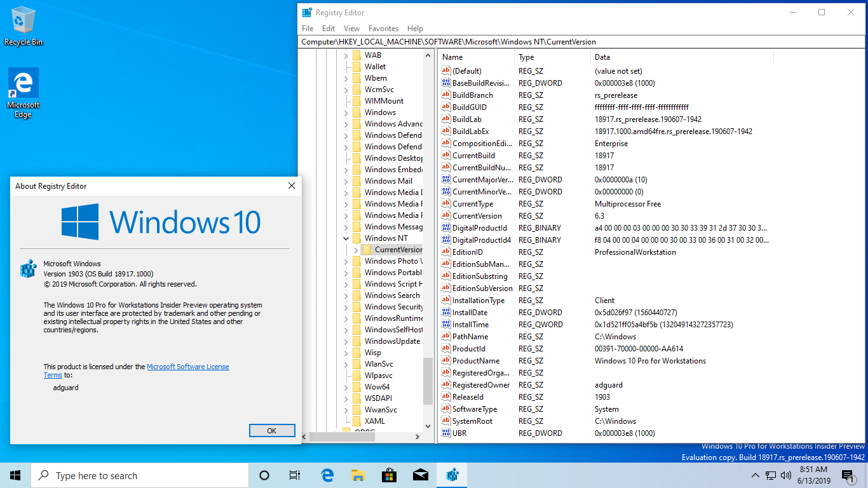Click the network tray icon
Screen dimensions: 868x488
click(x=770, y=475)
